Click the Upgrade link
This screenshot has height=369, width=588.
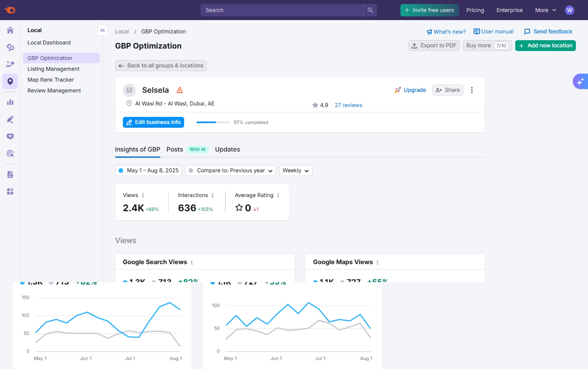[410, 90]
